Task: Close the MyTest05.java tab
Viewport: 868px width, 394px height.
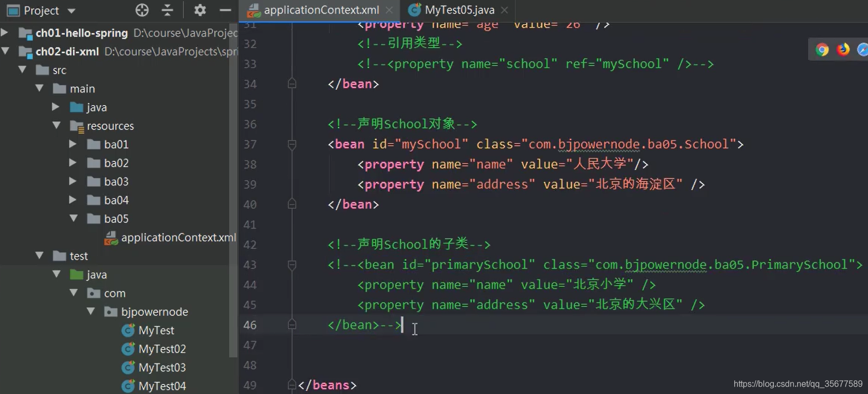Action: pyautogui.click(x=504, y=10)
